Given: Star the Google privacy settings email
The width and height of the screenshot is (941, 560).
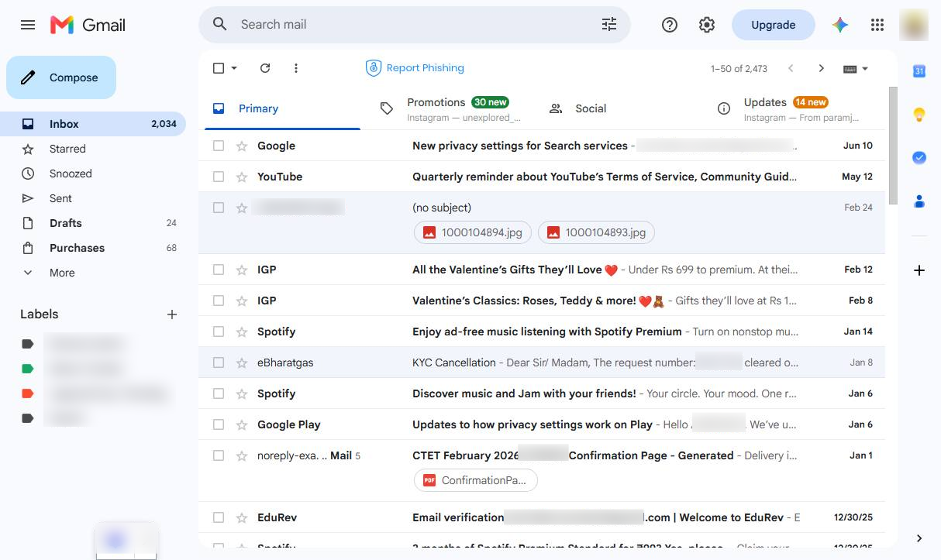Looking at the screenshot, I should (x=242, y=146).
